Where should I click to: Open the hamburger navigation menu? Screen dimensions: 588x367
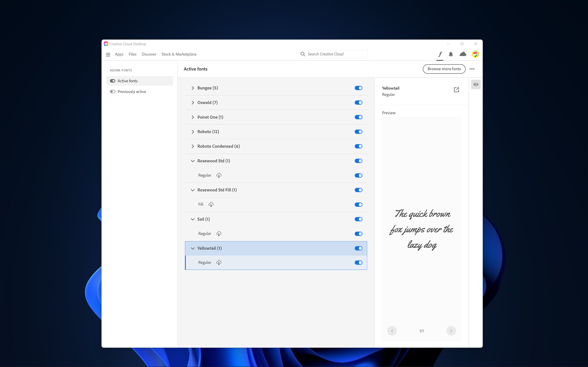[108, 54]
